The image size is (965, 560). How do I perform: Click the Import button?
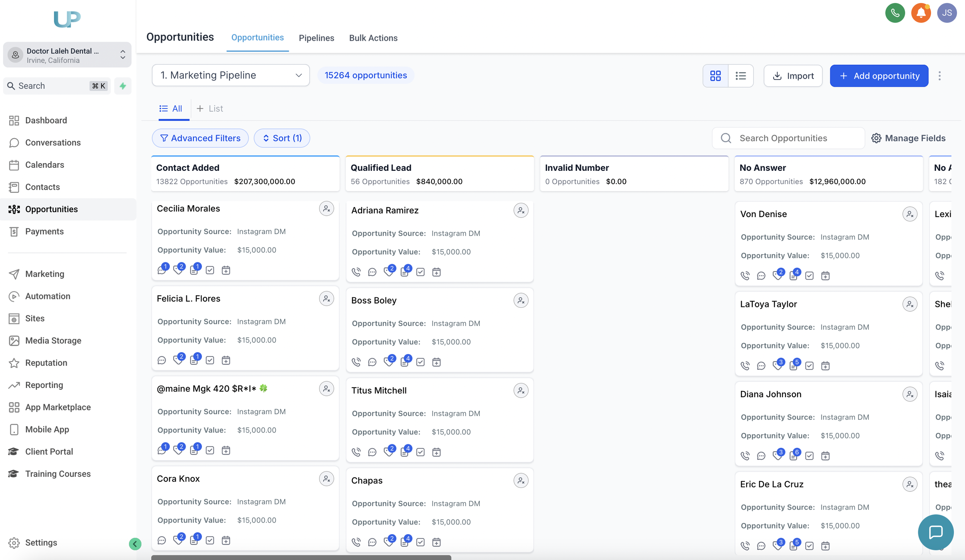(x=793, y=76)
